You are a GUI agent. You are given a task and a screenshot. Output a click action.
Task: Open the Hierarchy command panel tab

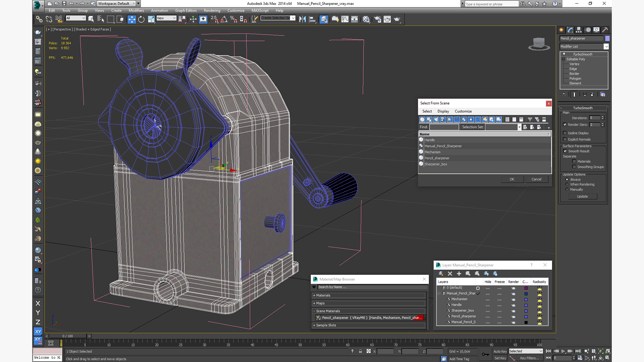[579, 30]
